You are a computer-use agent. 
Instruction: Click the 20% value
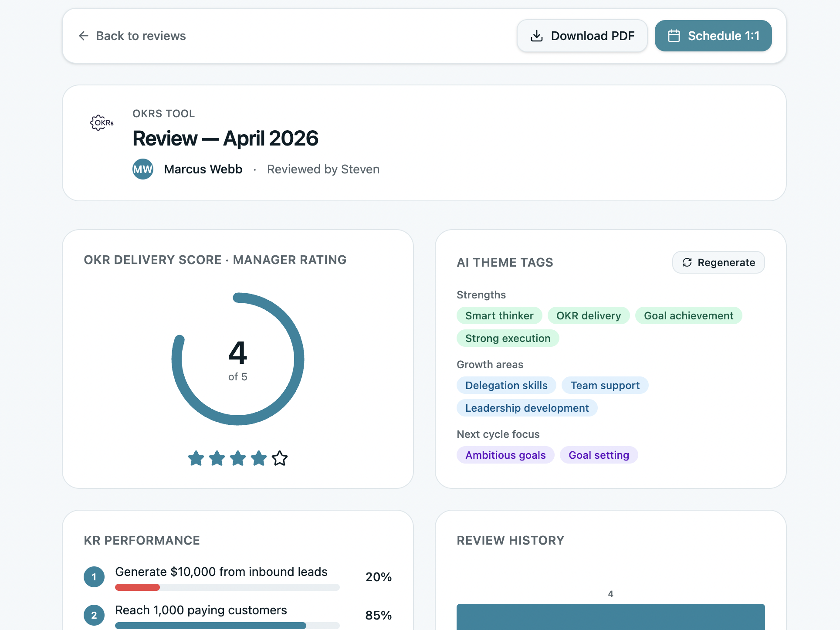(378, 577)
